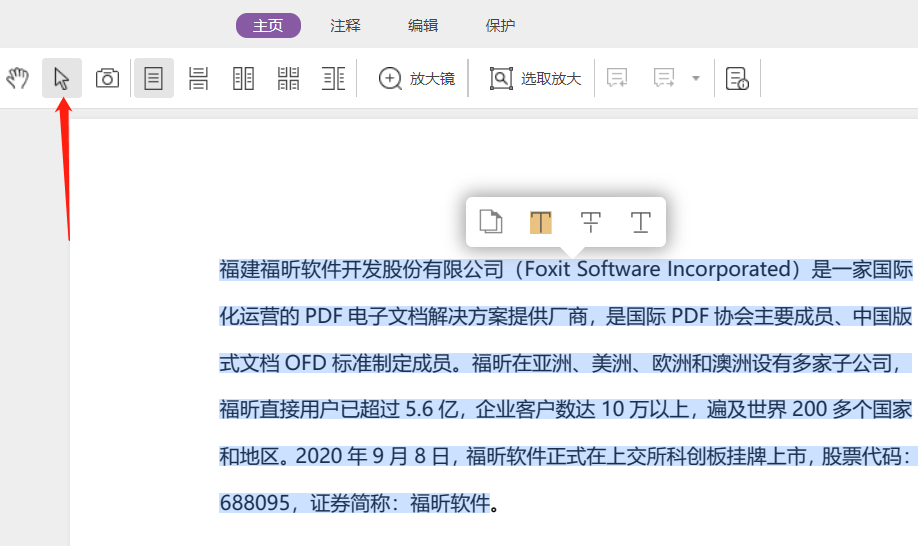Click the text '证券简称：福昕软件'
This screenshot has width=918, height=546.
(400, 503)
